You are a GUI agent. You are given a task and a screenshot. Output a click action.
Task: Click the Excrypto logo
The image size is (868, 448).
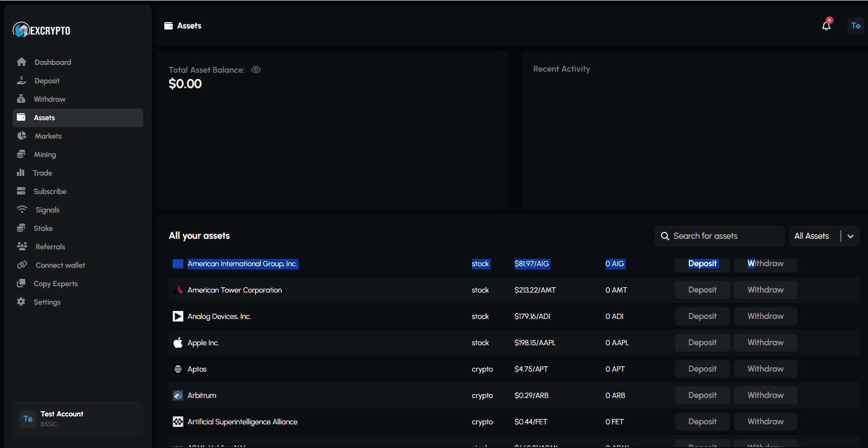[x=42, y=30]
